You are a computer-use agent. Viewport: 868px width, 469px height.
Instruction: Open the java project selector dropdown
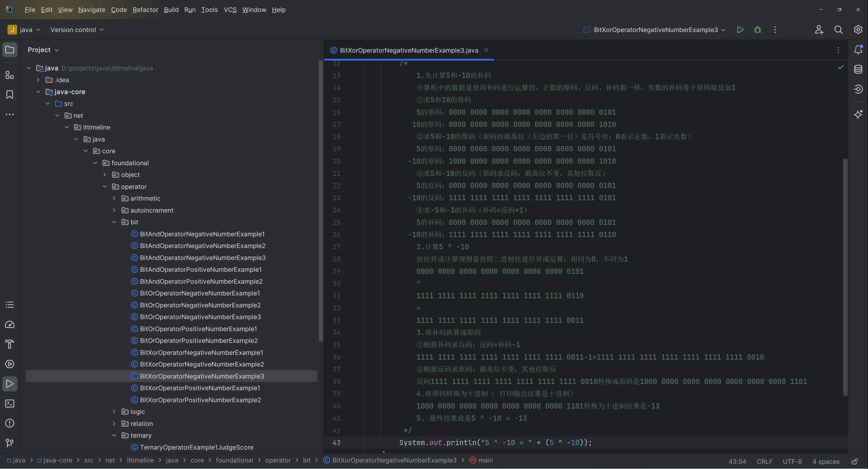click(24, 30)
